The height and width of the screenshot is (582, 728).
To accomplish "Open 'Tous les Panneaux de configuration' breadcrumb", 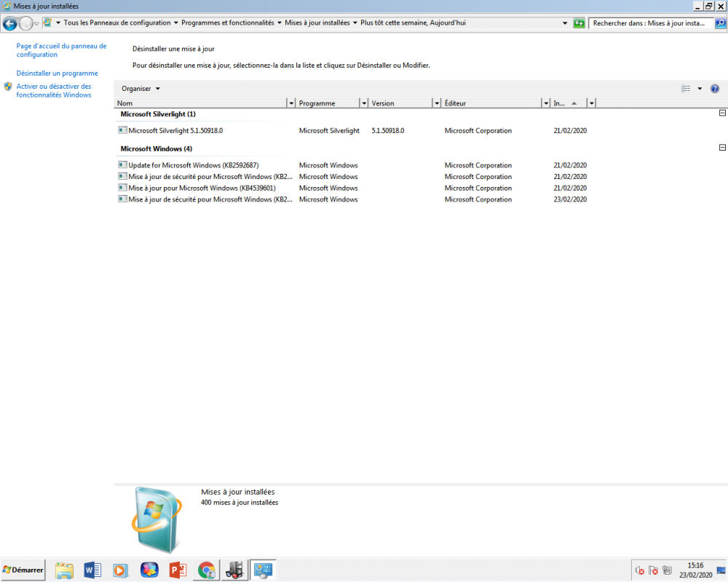I will 117,23.
